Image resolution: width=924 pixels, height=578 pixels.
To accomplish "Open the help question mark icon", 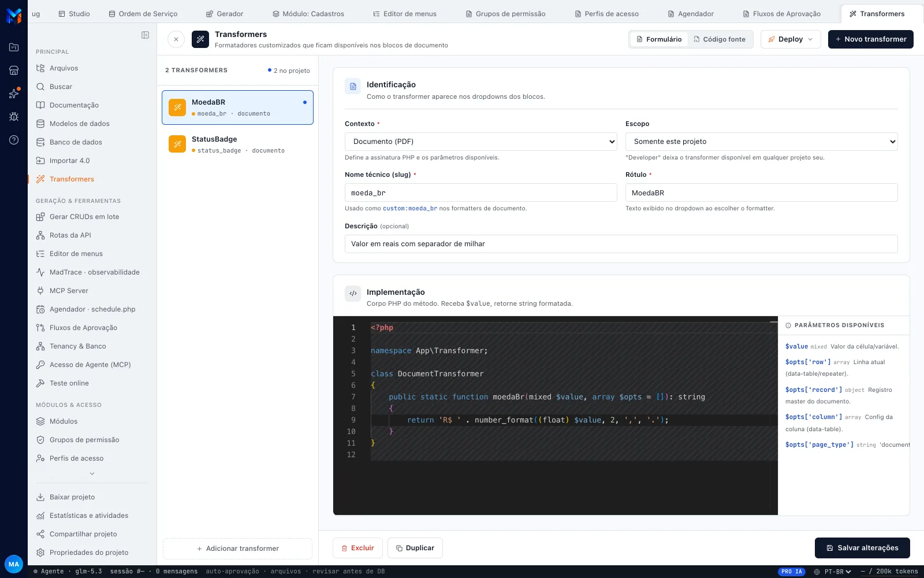I will 14,140.
